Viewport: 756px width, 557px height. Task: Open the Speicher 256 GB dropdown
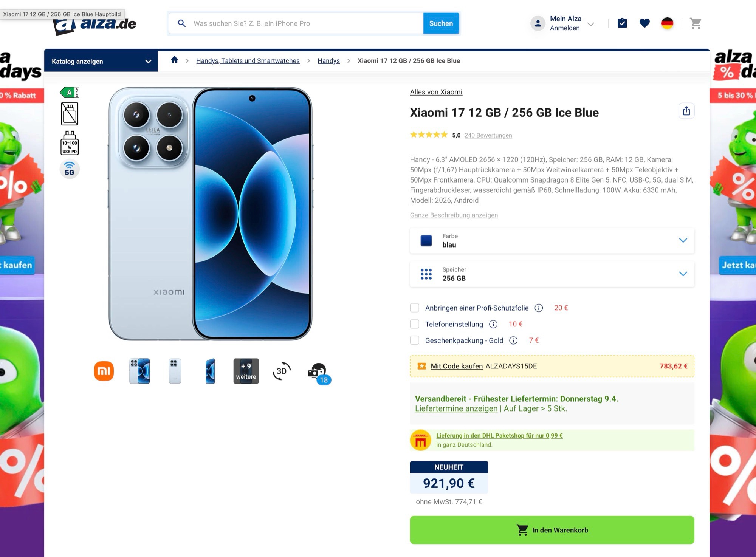coord(552,274)
